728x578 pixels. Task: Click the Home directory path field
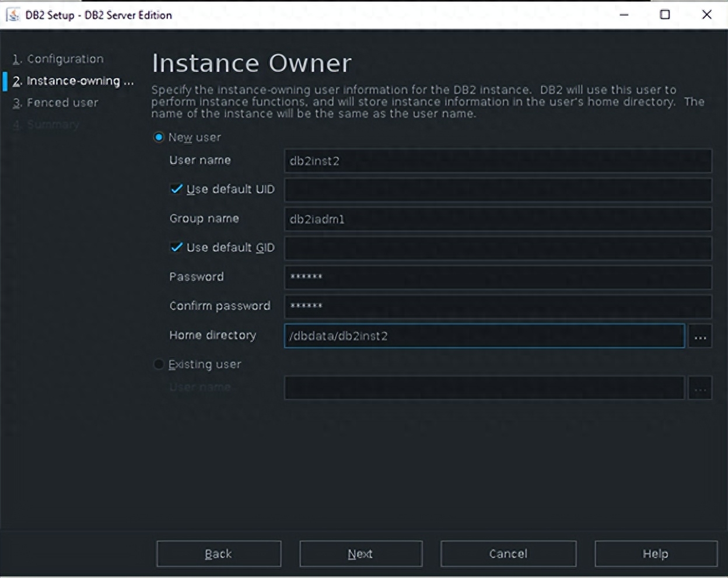pyautogui.click(x=484, y=336)
